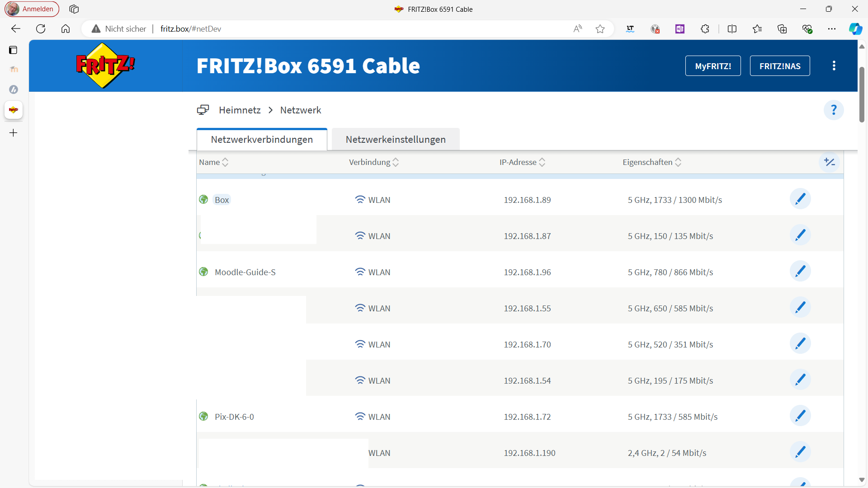Viewport: 868px width, 488px height.
Task: Click the WLAN label in the Box row
Action: (379, 200)
